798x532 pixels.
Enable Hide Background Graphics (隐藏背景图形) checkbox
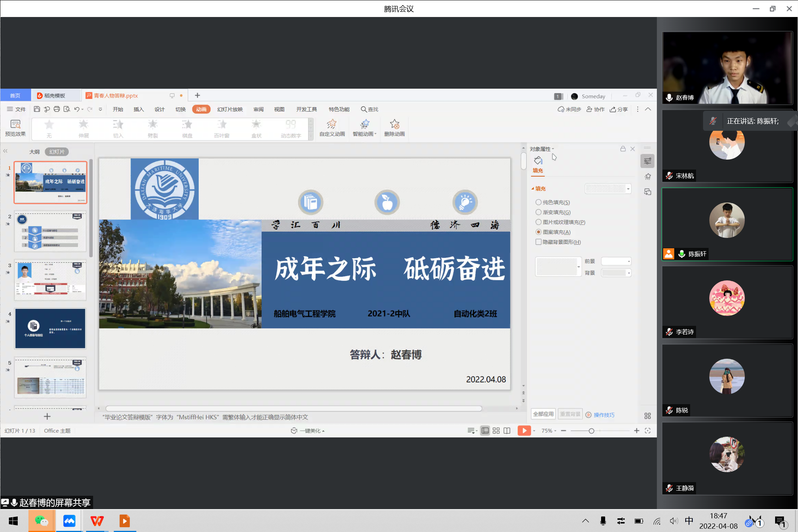click(x=539, y=242)
